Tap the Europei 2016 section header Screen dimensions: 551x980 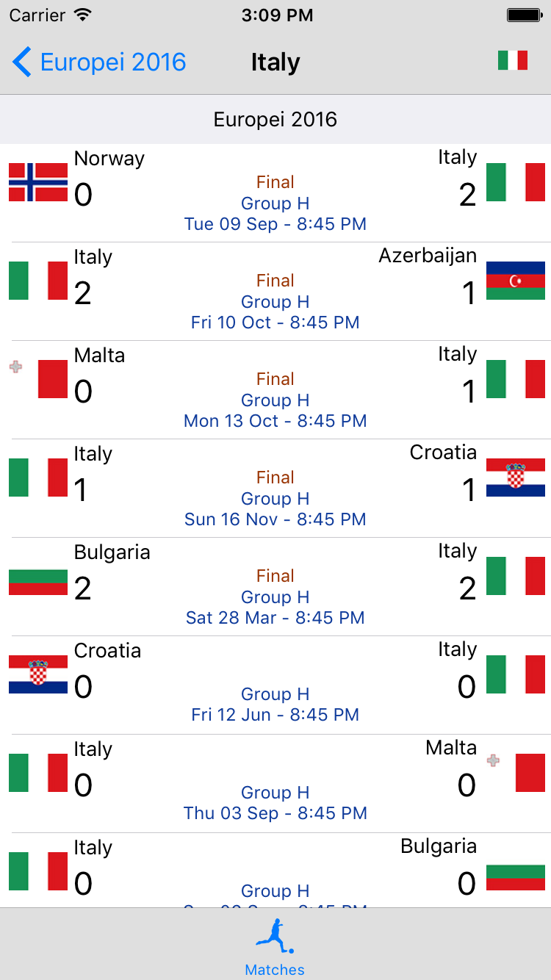(275, 119)
